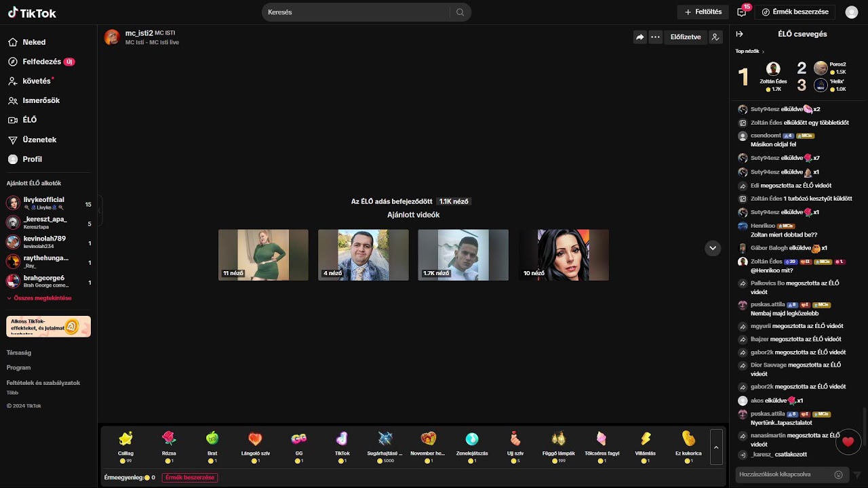
Task: Expand Összes megtekintése creators list
Action: [39, 298]
